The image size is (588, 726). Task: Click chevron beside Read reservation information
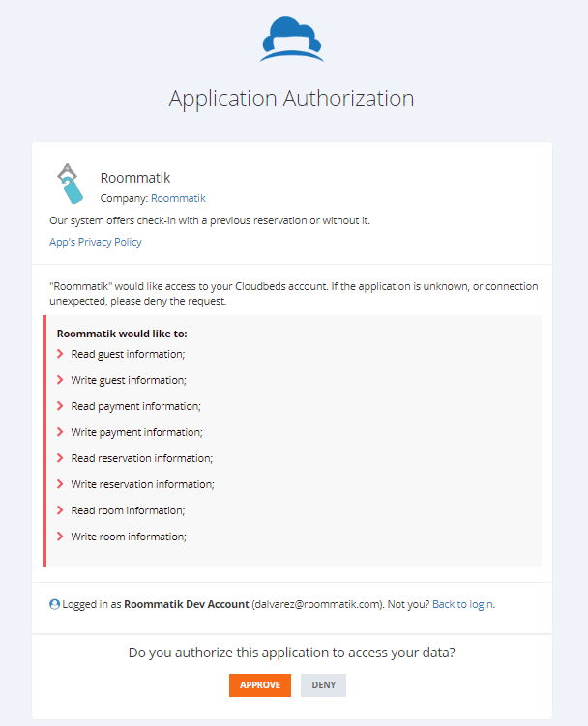[x=60, y=458]
